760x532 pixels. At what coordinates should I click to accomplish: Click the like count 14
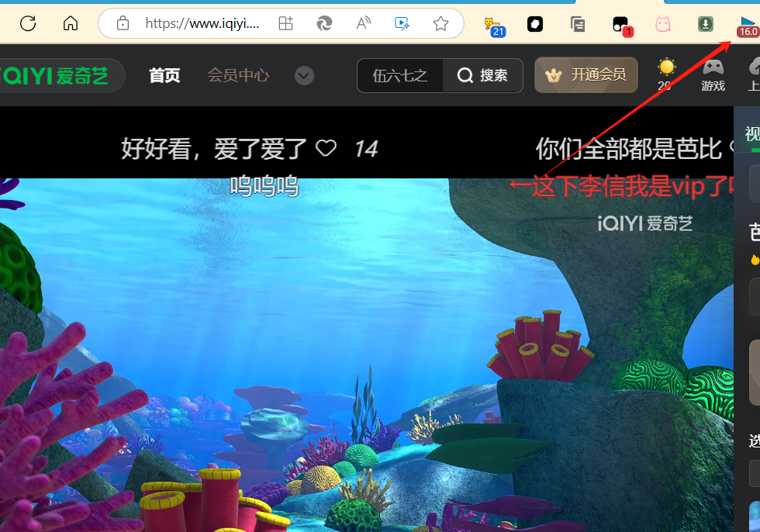coord(366,149)
